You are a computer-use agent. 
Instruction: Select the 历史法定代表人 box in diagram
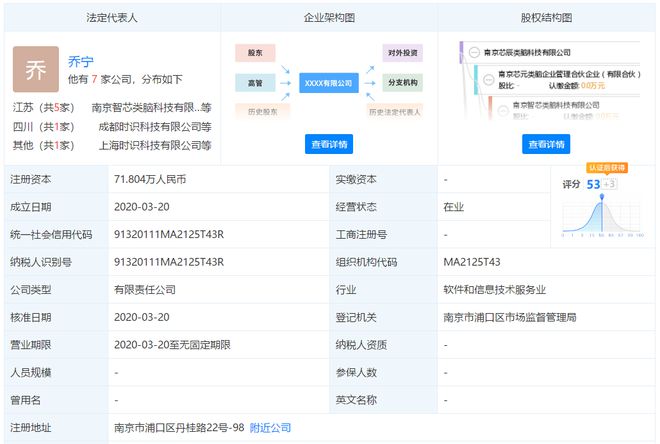tap(395, 112)
